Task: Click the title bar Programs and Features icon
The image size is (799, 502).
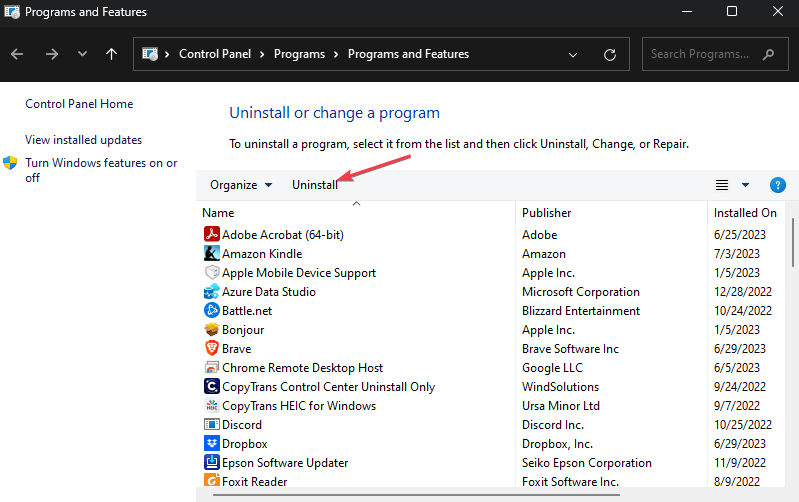Action: point(12,12)
